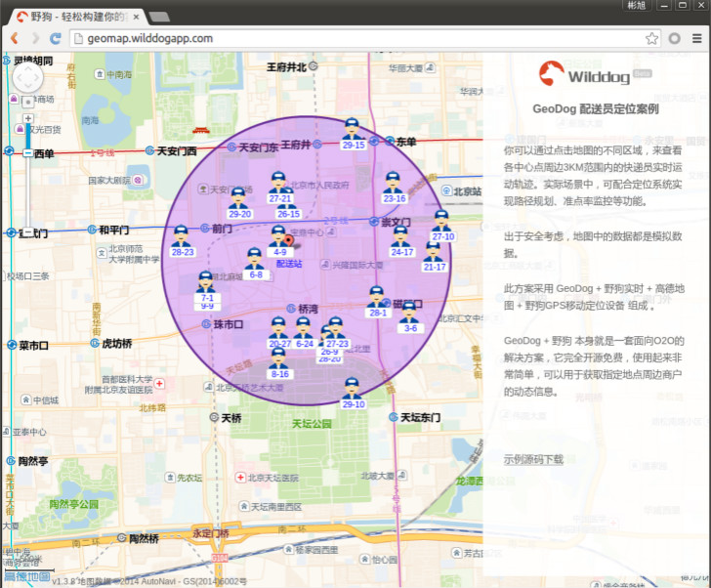
Task: Click the 天安门西 subway station label
Action: [177, 151]
